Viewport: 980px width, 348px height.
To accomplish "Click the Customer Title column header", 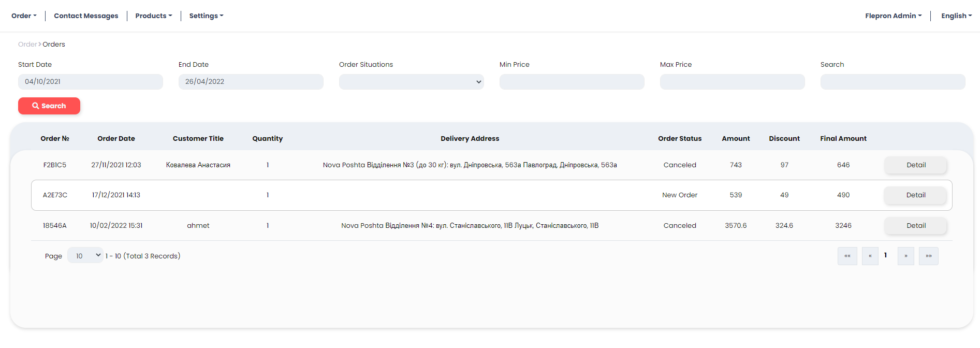I will (198, 138).
